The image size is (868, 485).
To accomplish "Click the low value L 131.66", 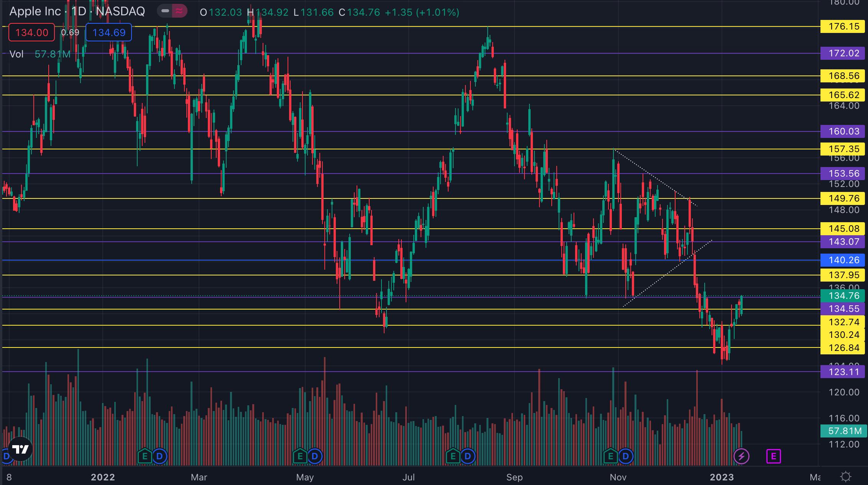I will 314,12.
